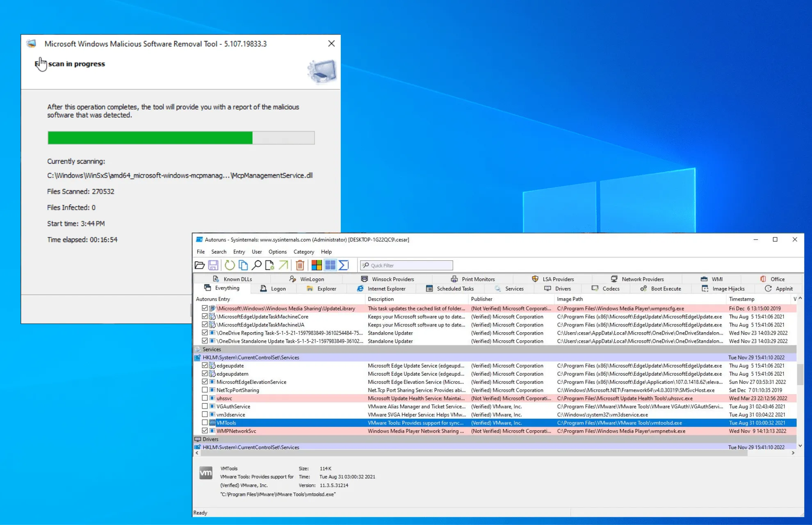Open the User menu
The image size is (812, 525).
click(257, 252)
